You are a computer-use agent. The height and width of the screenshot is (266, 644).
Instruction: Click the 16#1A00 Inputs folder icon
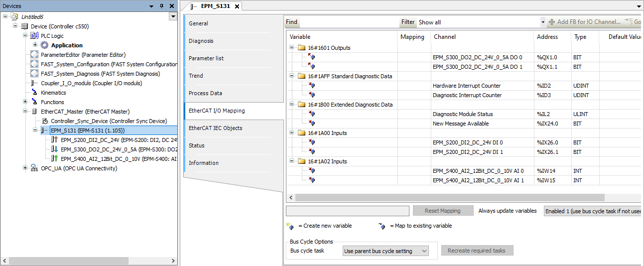click(x=301, y=133)
